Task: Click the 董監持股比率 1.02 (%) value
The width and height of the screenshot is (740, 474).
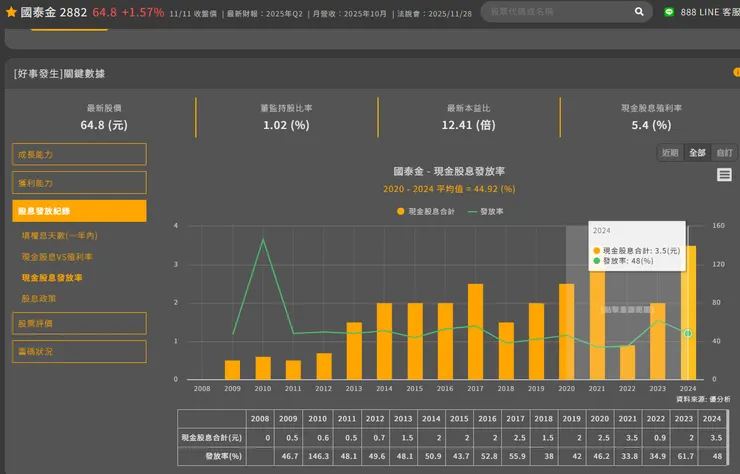Action: coord(286,125)
